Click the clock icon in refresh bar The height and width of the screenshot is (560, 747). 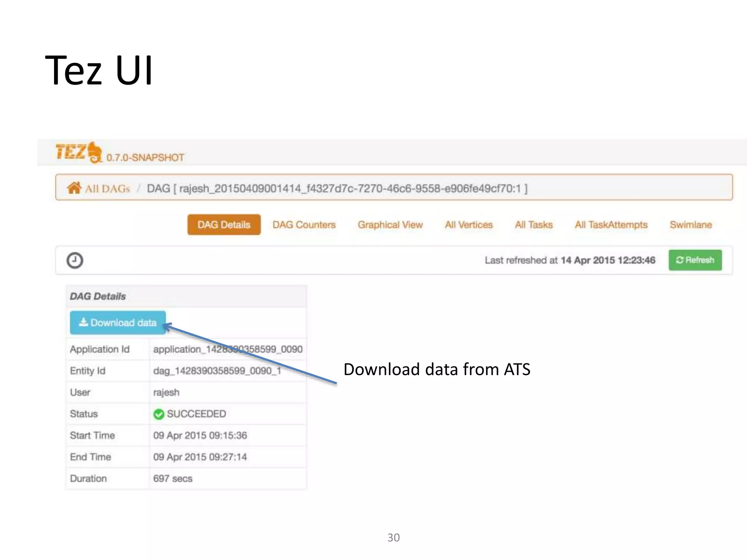(75, 260)
